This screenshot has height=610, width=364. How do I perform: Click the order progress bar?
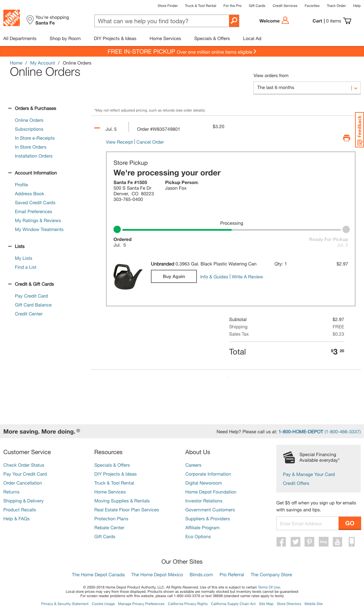point(232,230)
